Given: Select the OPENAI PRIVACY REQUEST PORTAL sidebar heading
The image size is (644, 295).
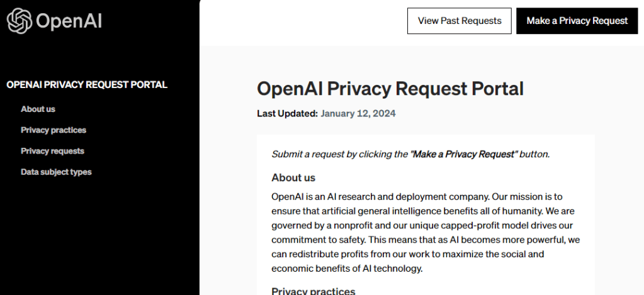Looking at the screenshot, I should (x=87, y=84).
